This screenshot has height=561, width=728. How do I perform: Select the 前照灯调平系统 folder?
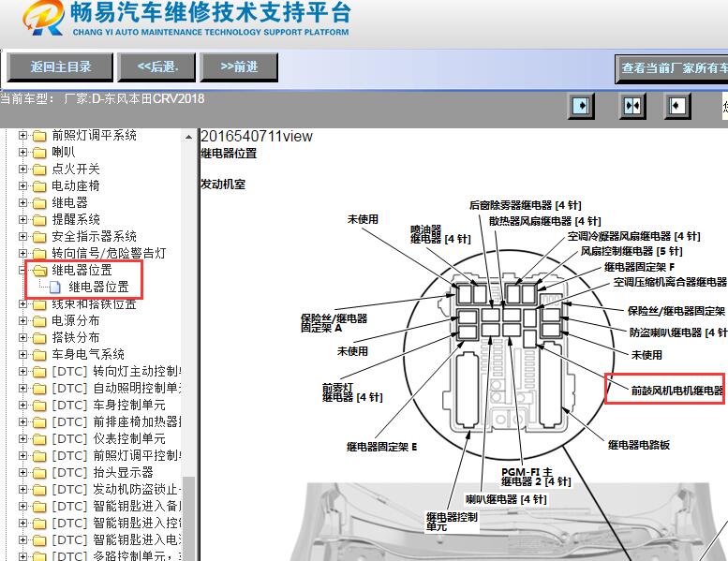click(x=94, y=136)
